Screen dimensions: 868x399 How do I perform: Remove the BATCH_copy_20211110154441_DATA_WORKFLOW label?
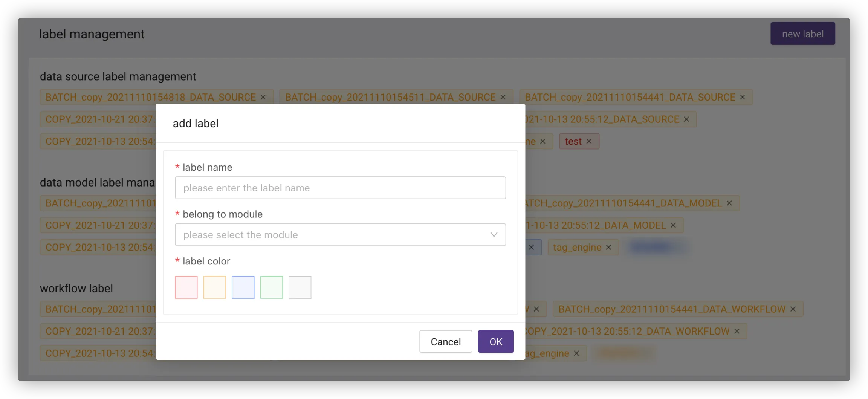tap(793, 309)
